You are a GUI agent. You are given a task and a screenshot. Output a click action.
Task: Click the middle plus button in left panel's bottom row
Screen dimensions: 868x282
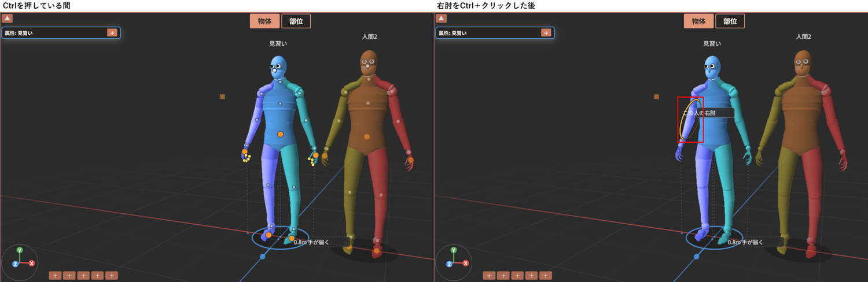pos(83,276)
